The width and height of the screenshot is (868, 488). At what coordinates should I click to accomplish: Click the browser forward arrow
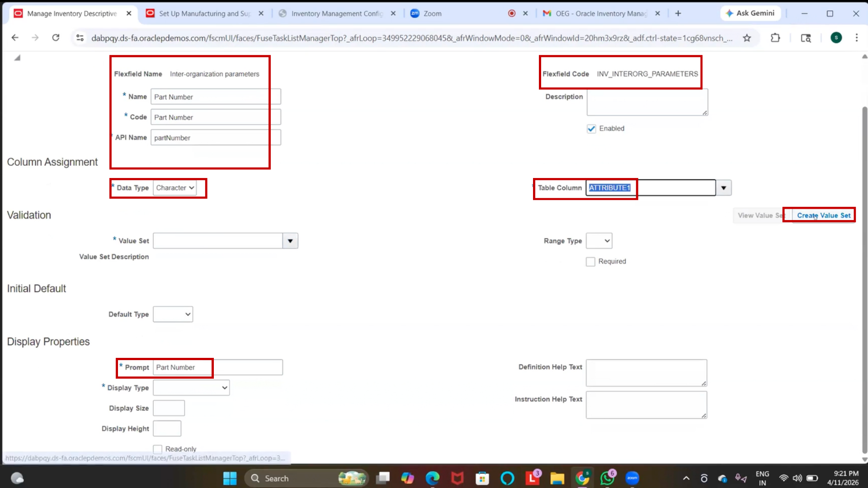tap(35, 38)
